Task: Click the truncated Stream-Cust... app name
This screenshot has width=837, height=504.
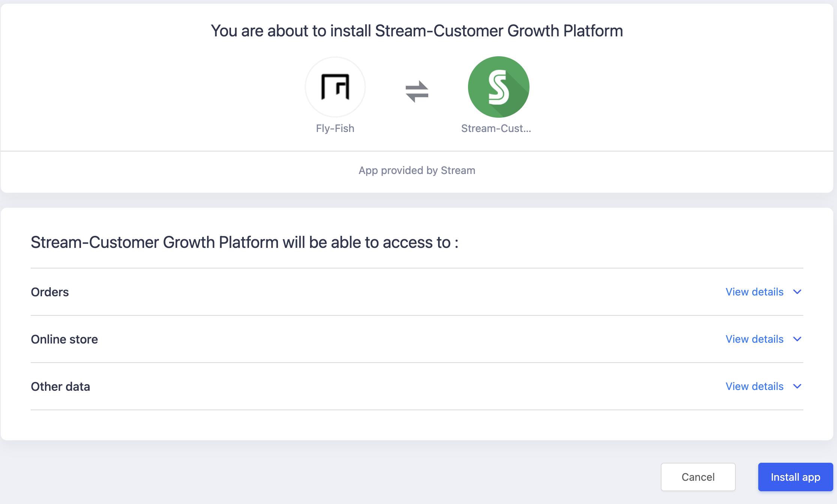Action: (496, 128)
